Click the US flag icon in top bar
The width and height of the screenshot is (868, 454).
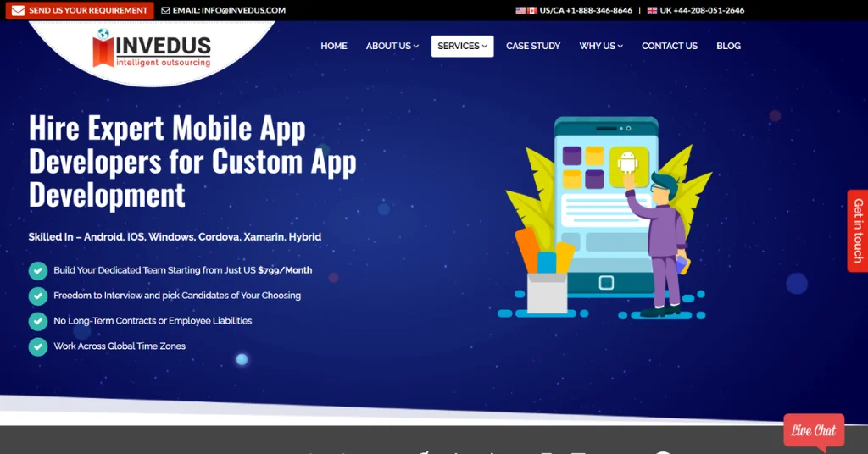[x=520, y=11]
